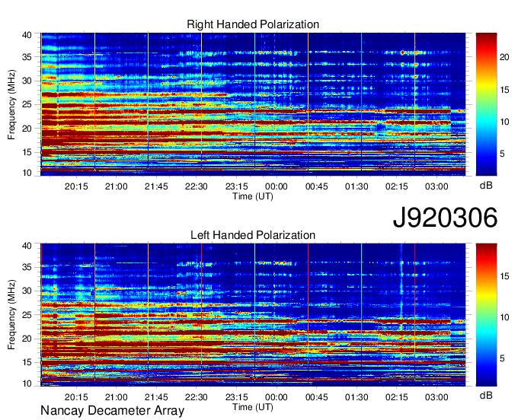Click the "20" value on the upper dB color bar

click(x=504, y=57)
